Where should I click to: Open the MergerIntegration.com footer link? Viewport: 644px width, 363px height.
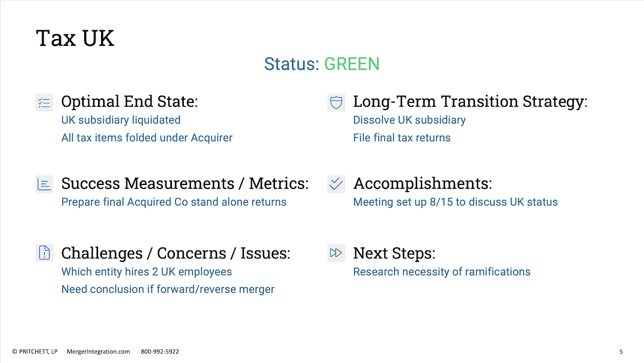pos(98,352)
